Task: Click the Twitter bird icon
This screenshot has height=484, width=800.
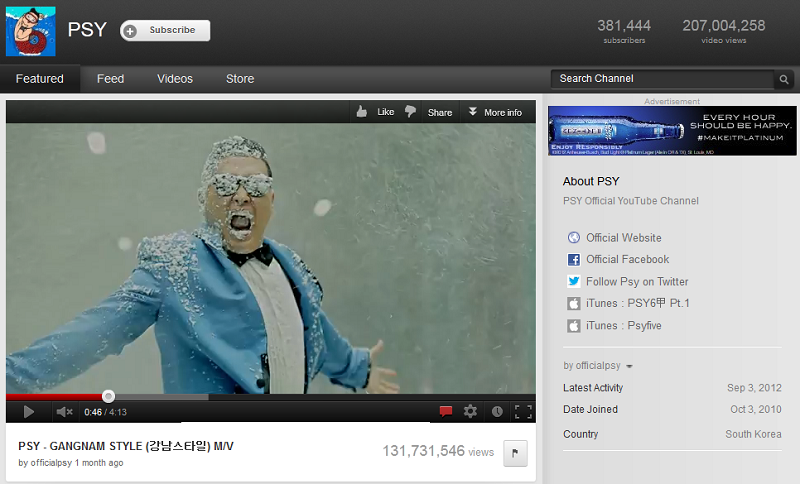Action: [574, 281]
